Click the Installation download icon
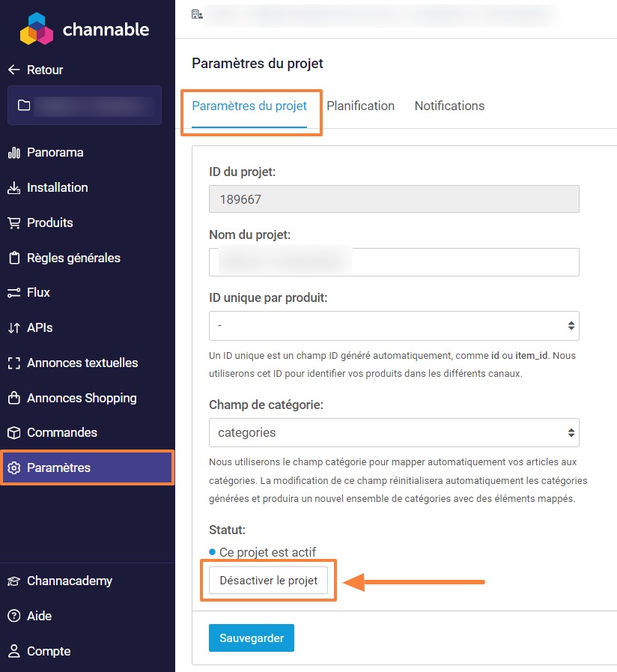This screenshot has height=672, width=617. click(13, 188)
